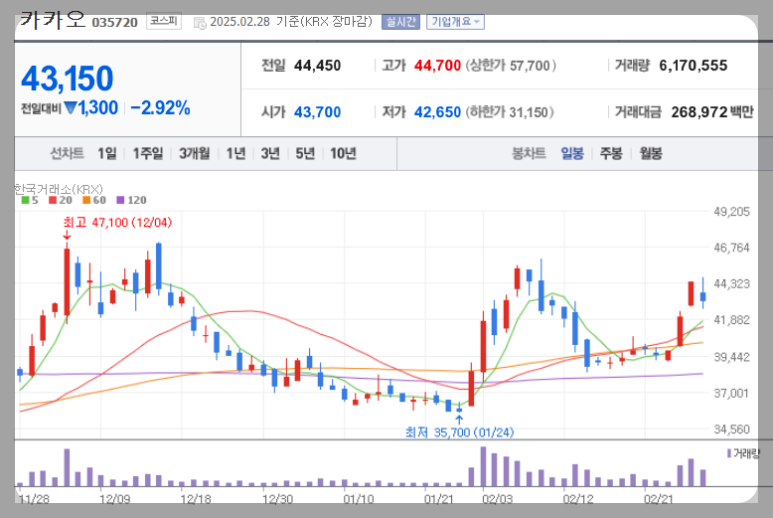773x518 pixels.
Task: Click the 34,560 price axis label
Action: click(x=732, y=429)
